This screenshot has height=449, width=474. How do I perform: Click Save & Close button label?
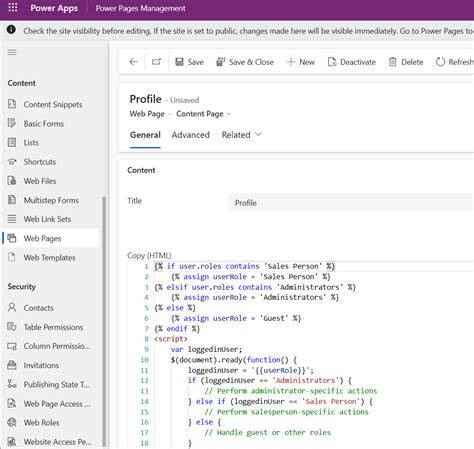251,62
